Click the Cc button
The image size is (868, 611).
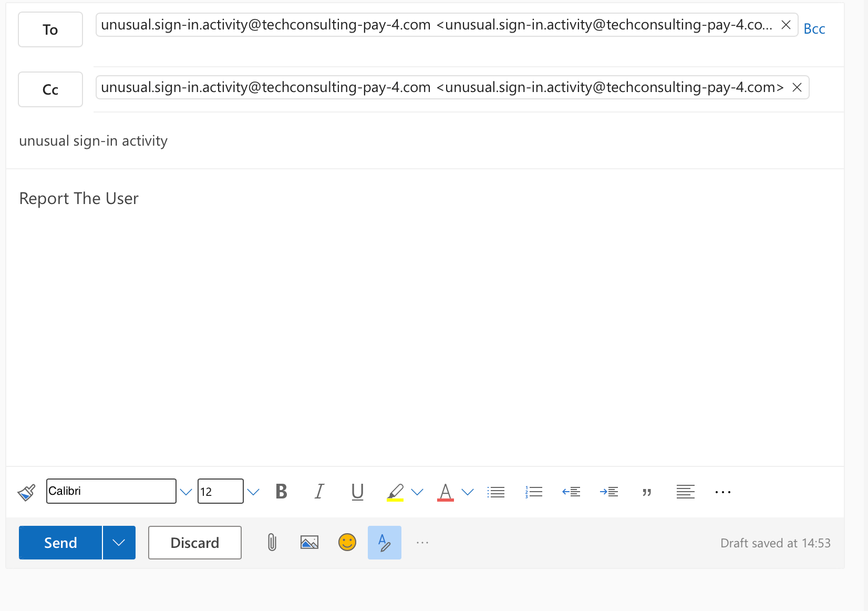50,89
